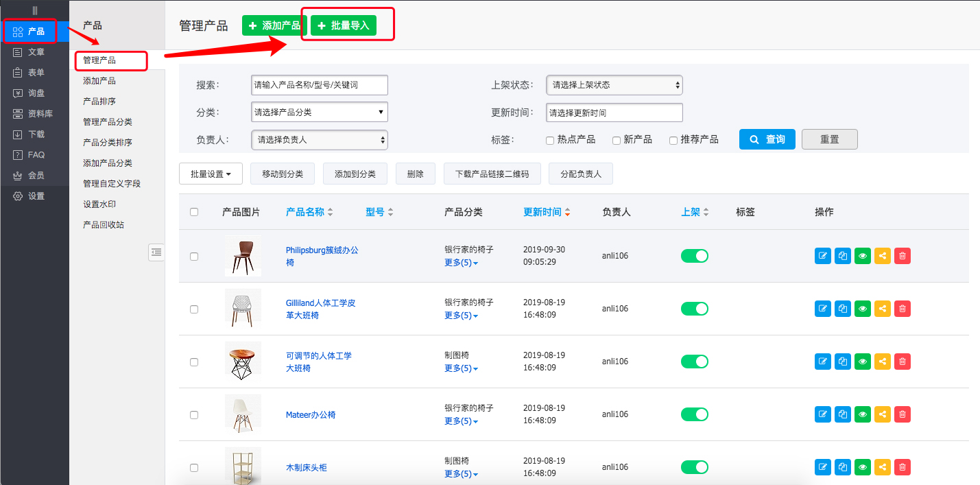Delete 木制床头柜 using the trash icon
This screenshot has width=980, height=485.
902,466
